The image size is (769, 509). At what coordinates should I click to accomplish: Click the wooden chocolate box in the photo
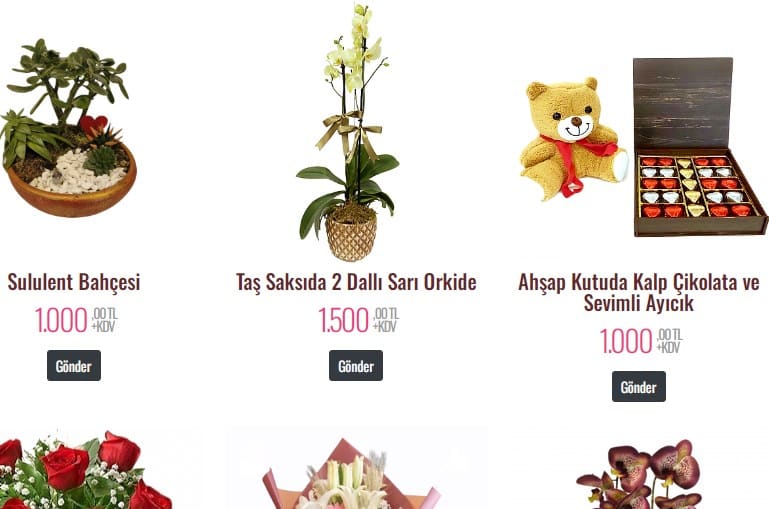(699, 147)
